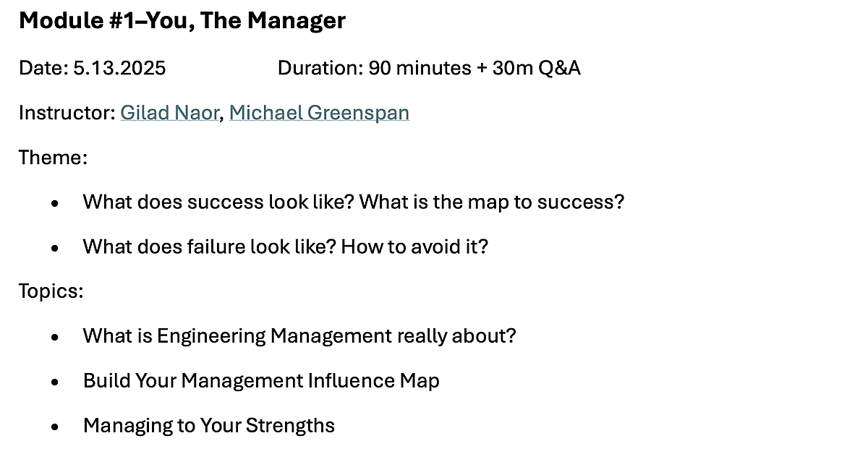Click 'Managing to Your Strengths' line
Viewport: 868px width, 454px height.
click(209, 426)
